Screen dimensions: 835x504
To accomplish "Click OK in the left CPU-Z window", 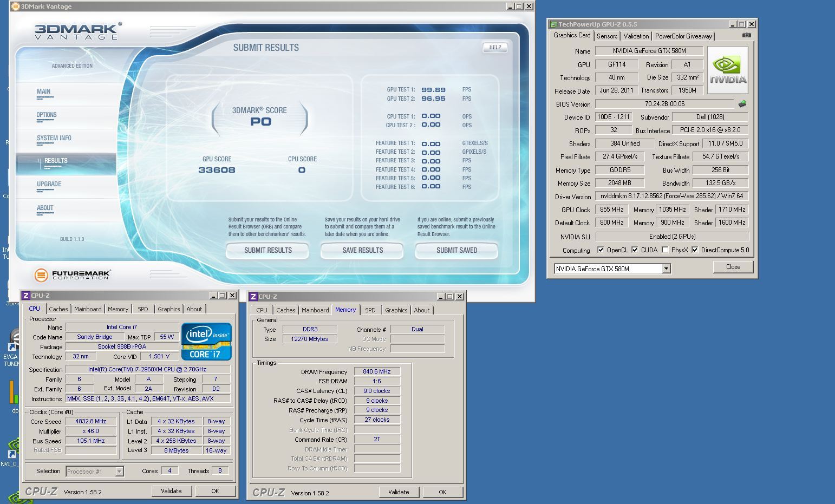I will coord(215,491).
